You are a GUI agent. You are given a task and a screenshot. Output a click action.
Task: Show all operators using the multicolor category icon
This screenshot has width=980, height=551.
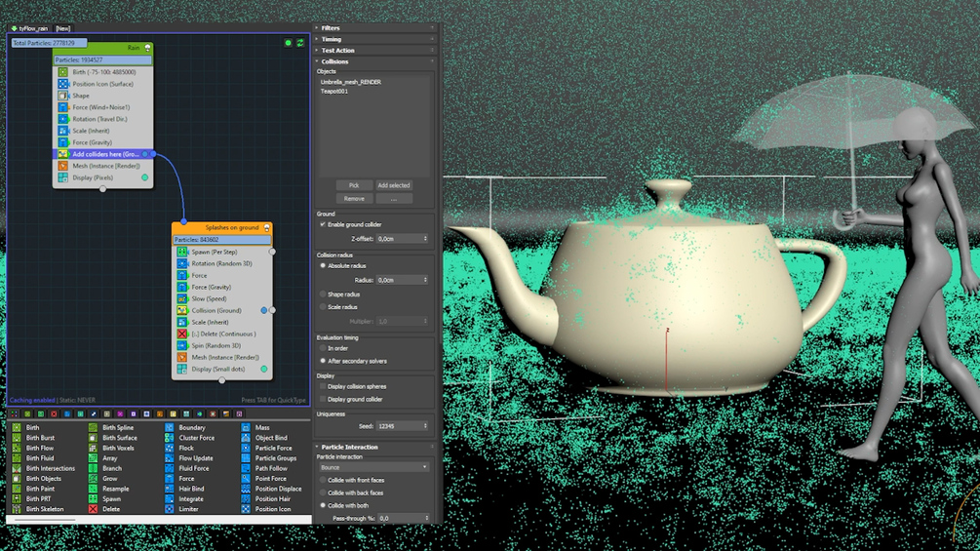click(x=15, y=414)
